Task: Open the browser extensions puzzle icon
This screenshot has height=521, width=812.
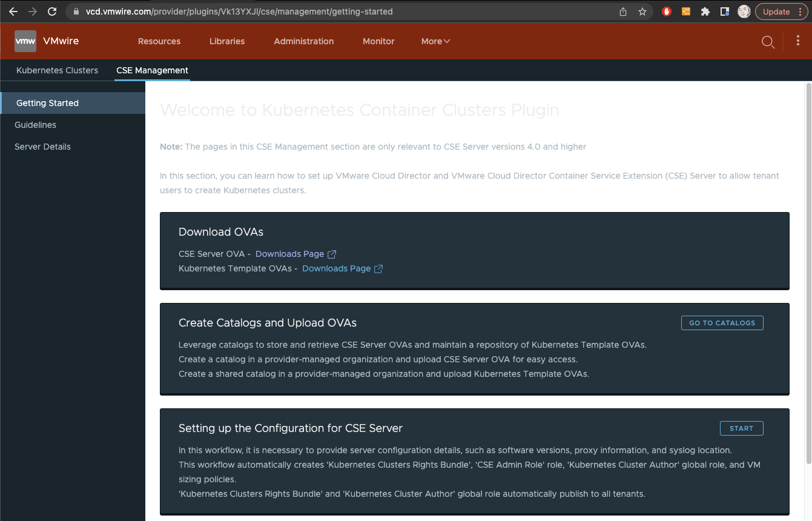Action: pos(705,12)
